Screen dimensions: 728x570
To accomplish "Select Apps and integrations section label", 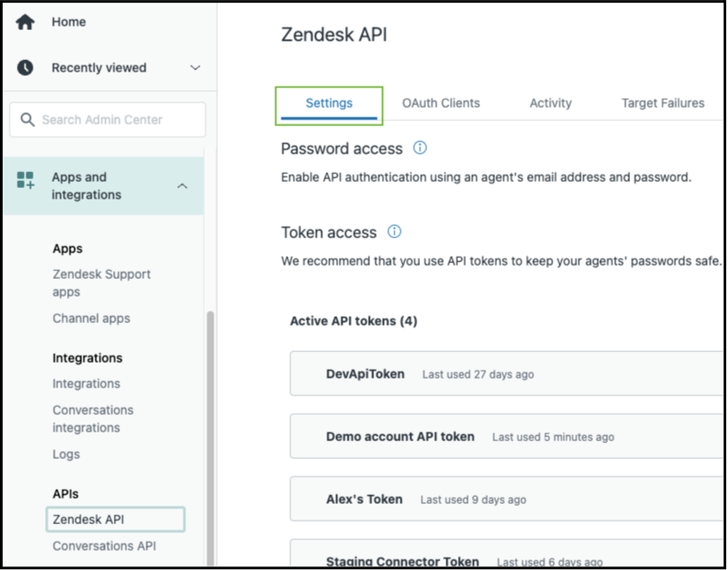I will (86, 185).
